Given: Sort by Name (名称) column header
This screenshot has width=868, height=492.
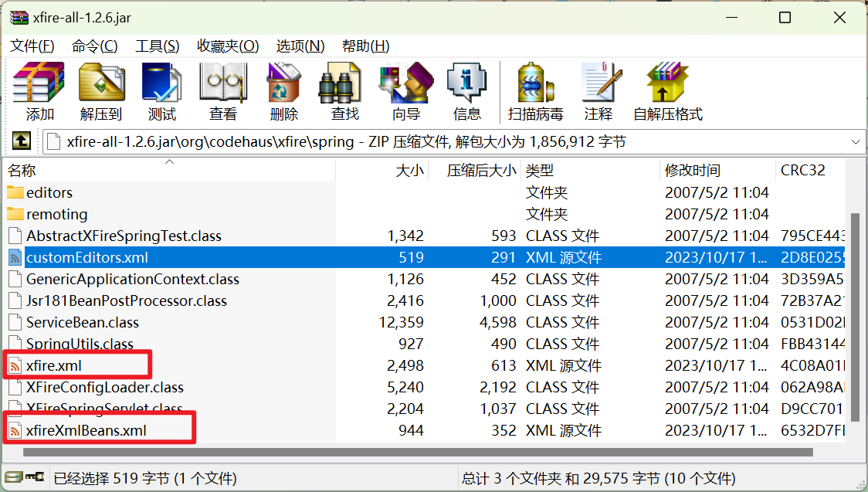Looking at the screenshot, I should point(169,170).
